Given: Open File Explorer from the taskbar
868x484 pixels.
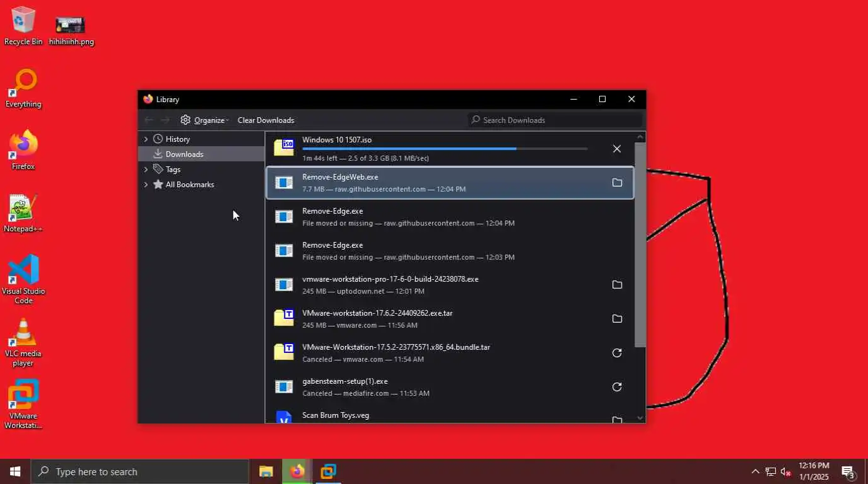Looking at the screenshot, I should pos(266,471).
